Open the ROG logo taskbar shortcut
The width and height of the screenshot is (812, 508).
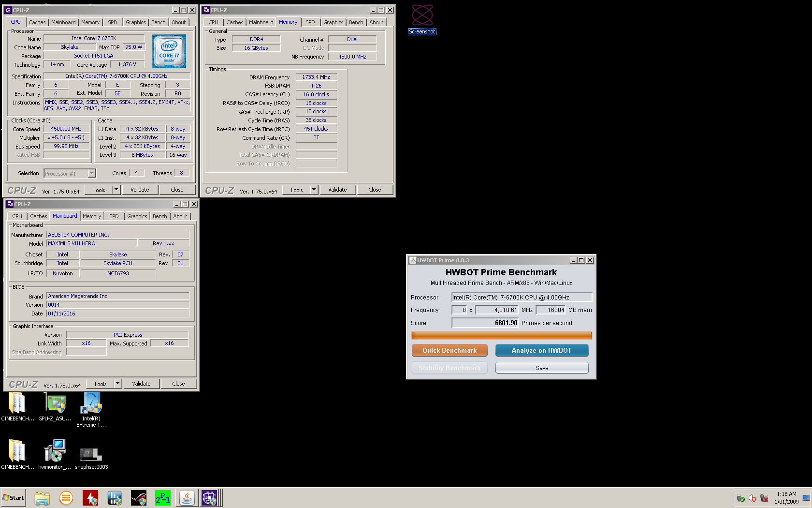click(139, 498)
